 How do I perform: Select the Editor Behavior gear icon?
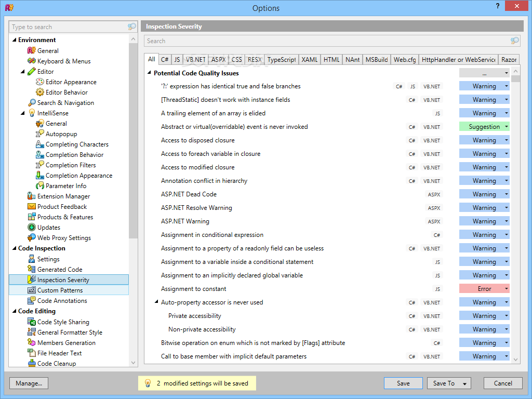[x=39, y=92]
